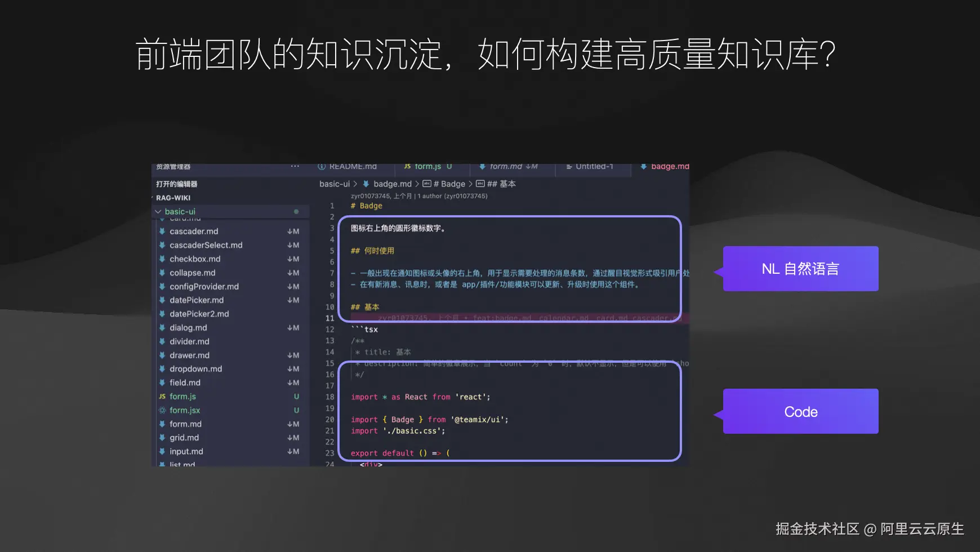Click the markdown icon beside collapse.md
This screenshot has height=552, width=980.
coord(162,273)
